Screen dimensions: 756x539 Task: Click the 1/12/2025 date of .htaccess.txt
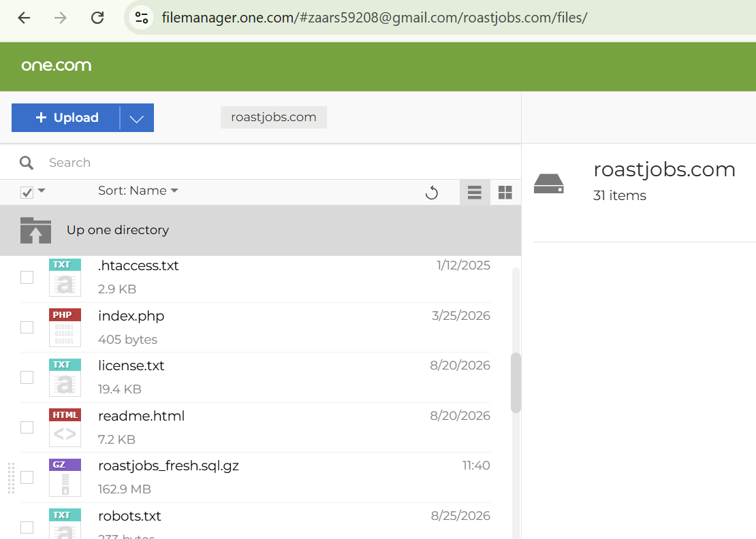click(x=463, y=265)
